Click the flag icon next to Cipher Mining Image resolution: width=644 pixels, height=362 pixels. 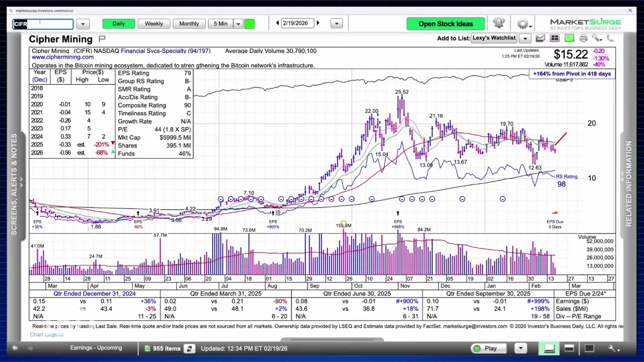[x=103, y=39]
